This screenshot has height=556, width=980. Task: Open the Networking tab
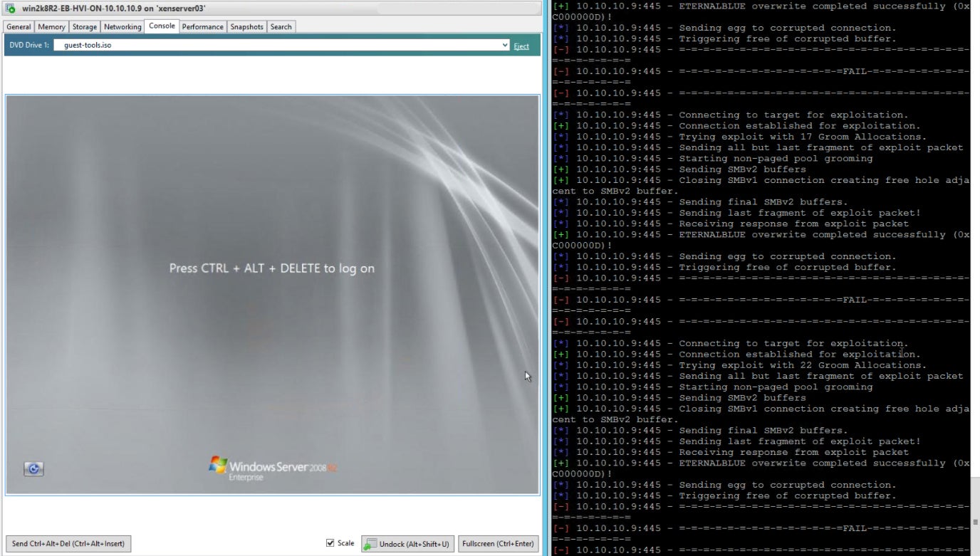tap(122, 26)
